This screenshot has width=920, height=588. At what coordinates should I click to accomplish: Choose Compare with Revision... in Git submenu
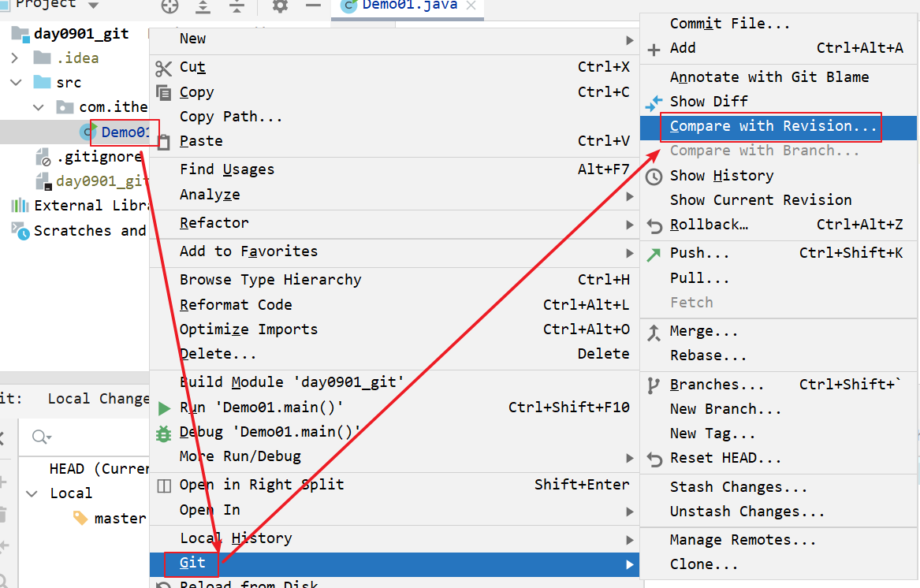point(773,126)
